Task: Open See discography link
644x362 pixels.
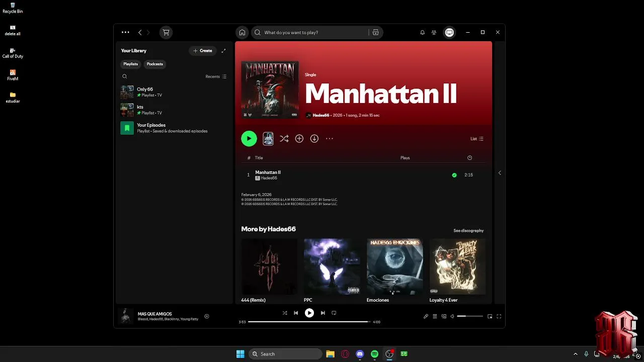Action: [468, 231]
